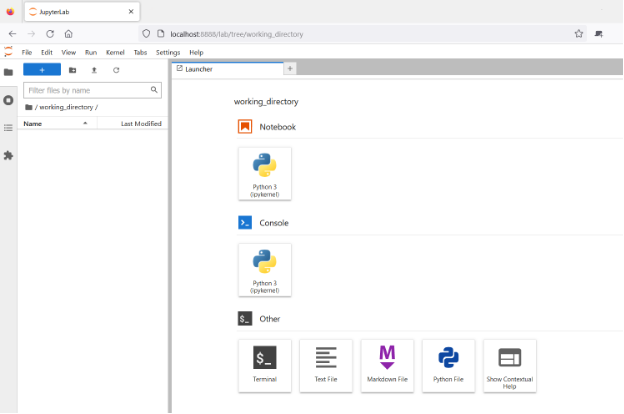Image resolution: width=624 pixels, height=414 pixels.
Task: Start Python 3 console from Console section
Action: tap(265, 269)
